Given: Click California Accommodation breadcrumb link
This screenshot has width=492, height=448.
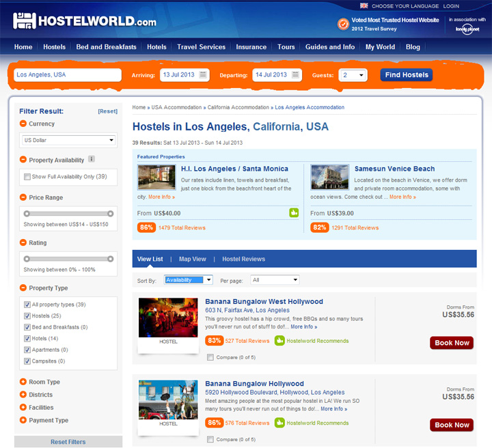Looking at the screenshot, I should pyautogui.click(x=238, y=107).
